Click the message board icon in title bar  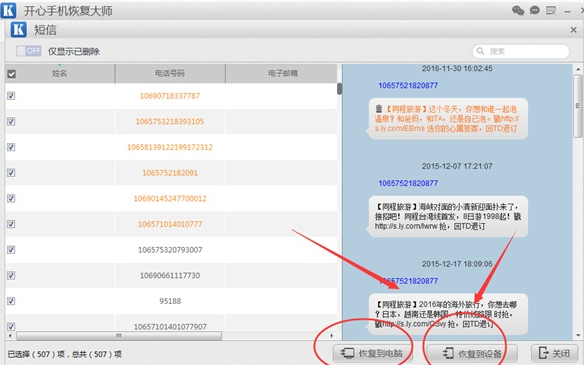(551, 10)
